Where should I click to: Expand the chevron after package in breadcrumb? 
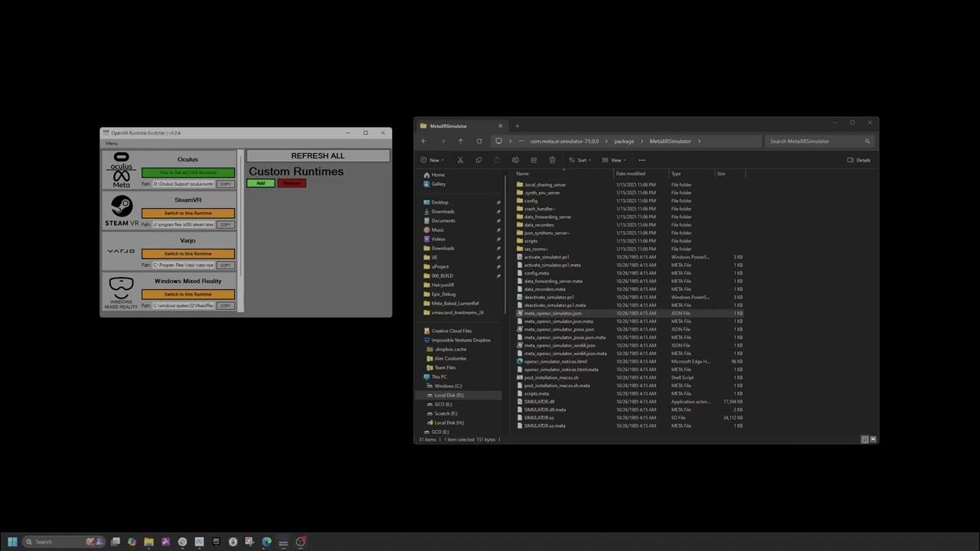point(642,141)
